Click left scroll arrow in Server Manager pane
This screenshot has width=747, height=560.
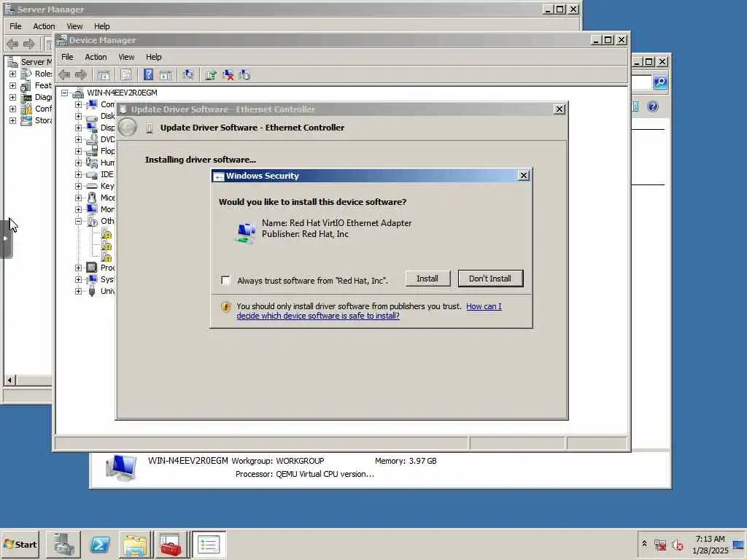click(x=9, y=381)
